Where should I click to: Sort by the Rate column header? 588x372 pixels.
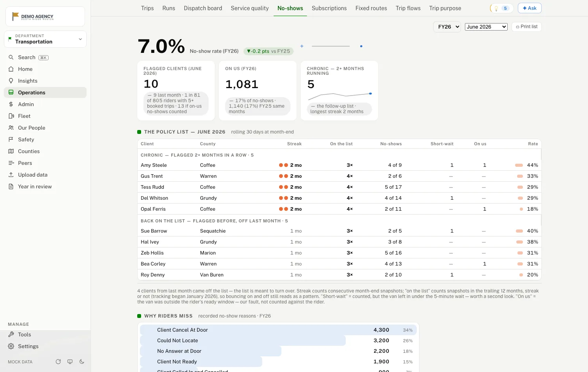point(533,144)
